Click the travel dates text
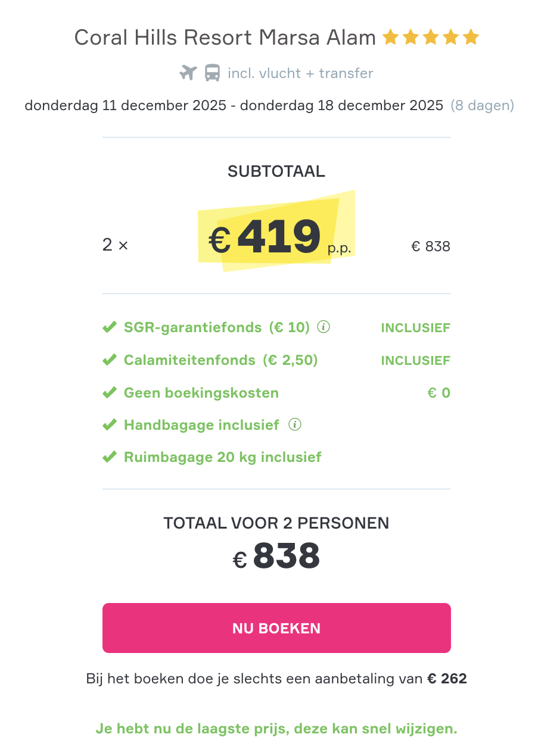 (234, 106)
